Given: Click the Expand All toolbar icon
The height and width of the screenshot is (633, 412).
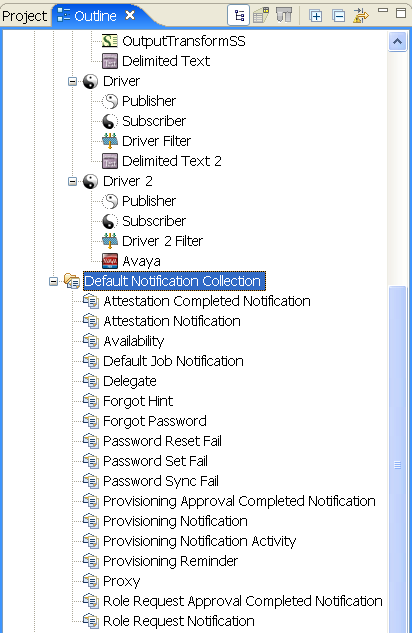Looking at the screenshot, I should 316,16.
